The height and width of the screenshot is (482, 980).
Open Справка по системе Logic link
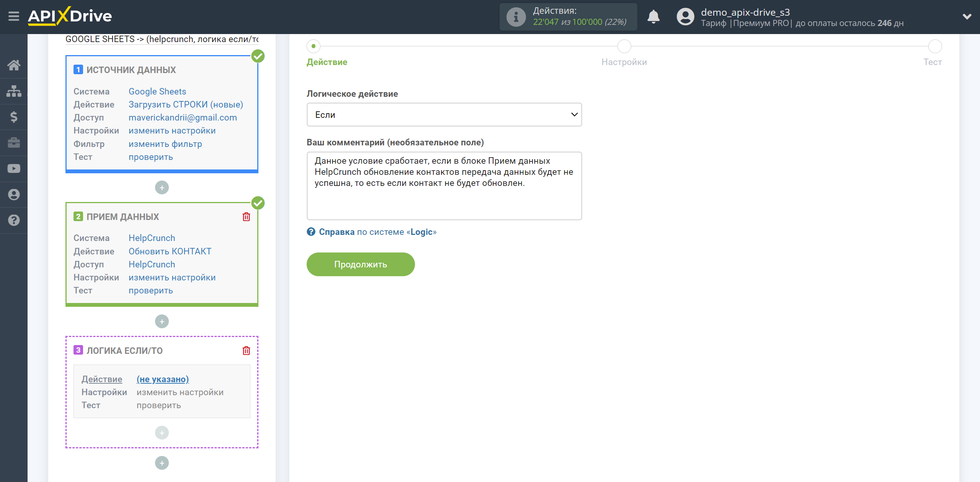377,232
